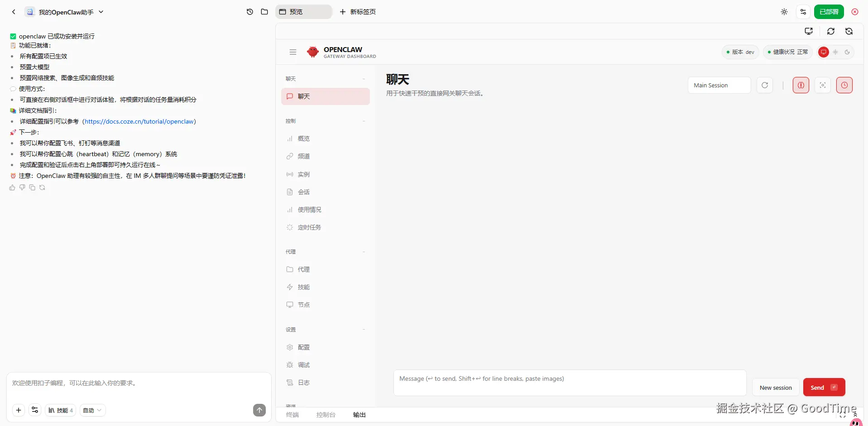Click the New session button

[x=776, y=388]
